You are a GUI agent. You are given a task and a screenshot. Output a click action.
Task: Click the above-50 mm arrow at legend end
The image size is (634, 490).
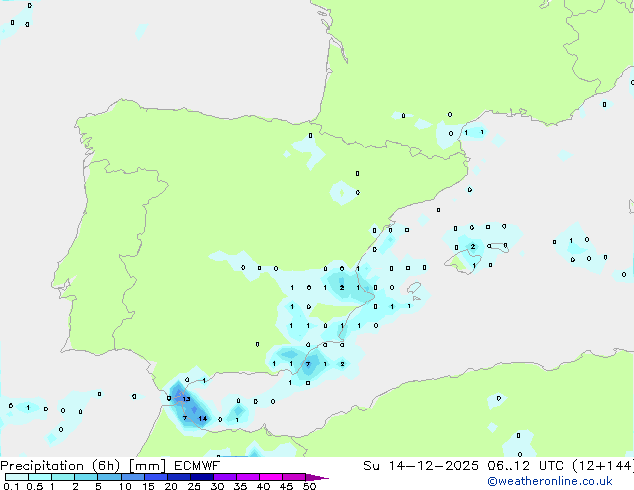coord(317,477)
